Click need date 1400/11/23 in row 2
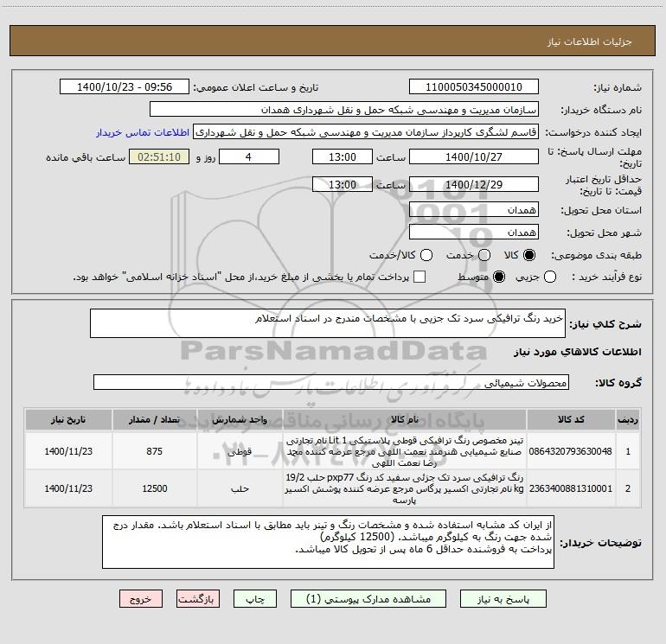Image resolution: width=666 pixels, height=644 pixels. [x=68, y=488]
